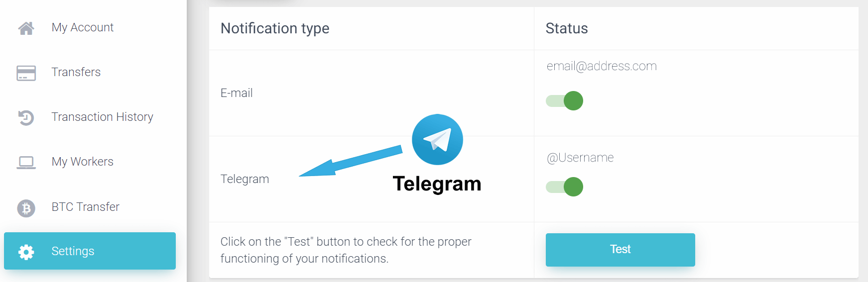Click the Transfers credit card icon

point(26,73)
